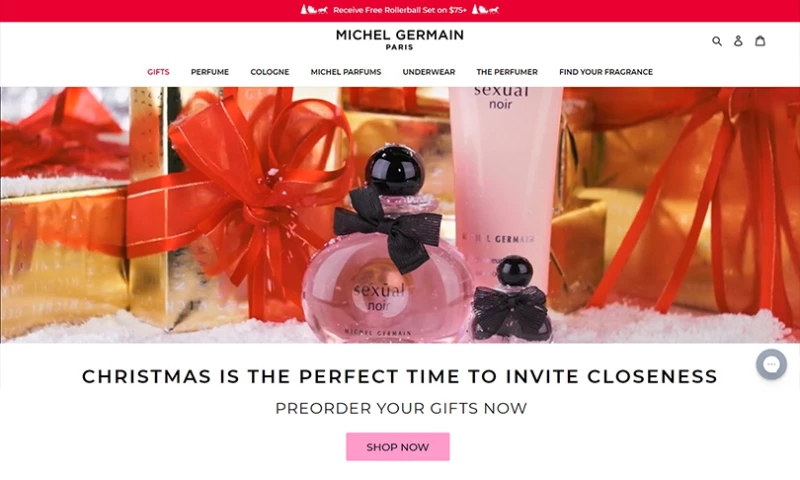Click the left Christmas tree sleigh icon in banner
Image resolution: width=800 pixels, height=480 pixels.
(x=314, y=10)
